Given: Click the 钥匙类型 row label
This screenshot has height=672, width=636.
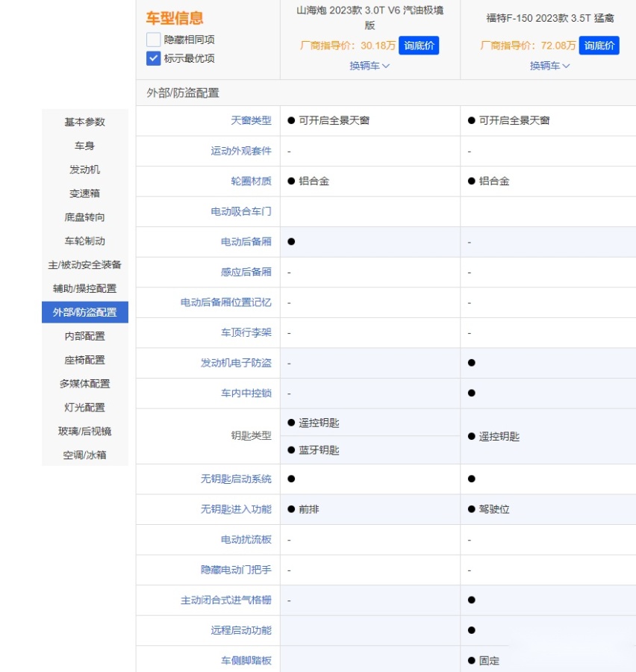Looking at the screenshot, I should click(251, 436).
